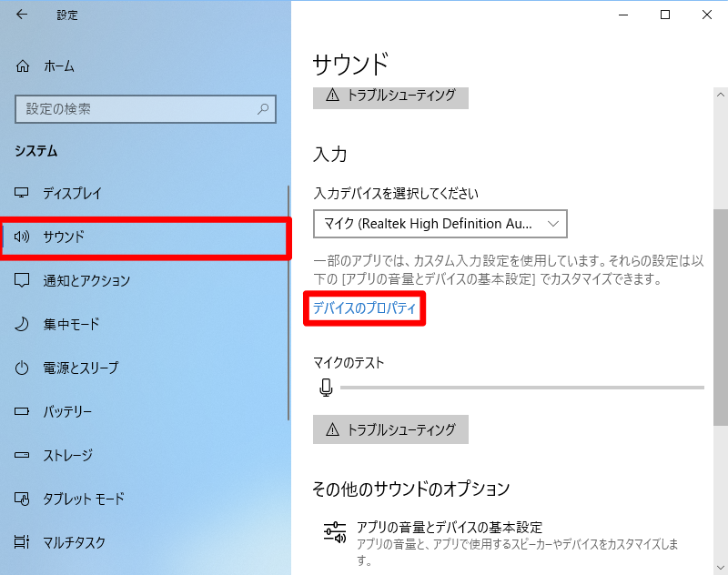
Task: Click the text 入力デバイスを選択してください
Action: point(396,193)
